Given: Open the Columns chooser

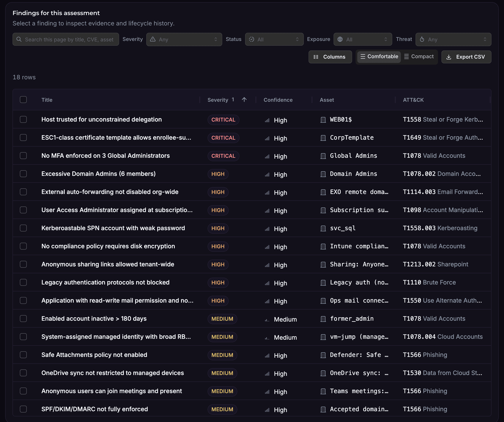Looking at the screenshot, I should [330, 57].
